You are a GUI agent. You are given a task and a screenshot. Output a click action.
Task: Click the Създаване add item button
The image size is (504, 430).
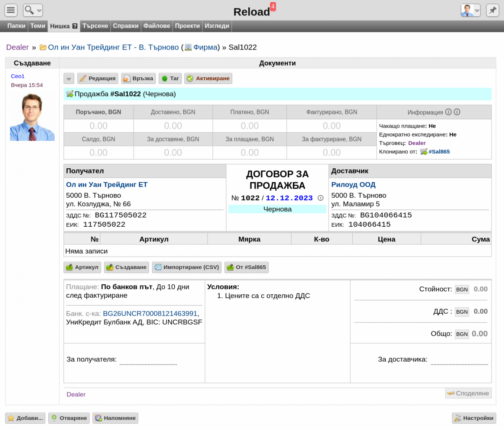126,267
